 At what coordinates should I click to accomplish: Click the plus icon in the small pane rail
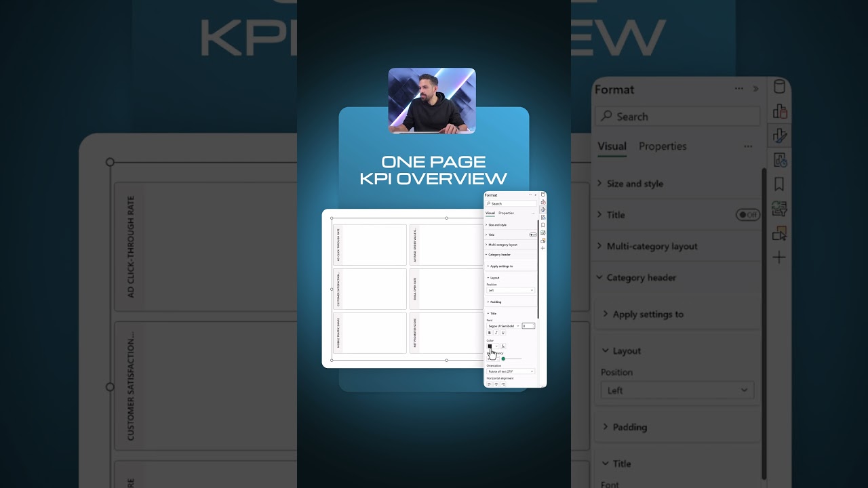543,248
